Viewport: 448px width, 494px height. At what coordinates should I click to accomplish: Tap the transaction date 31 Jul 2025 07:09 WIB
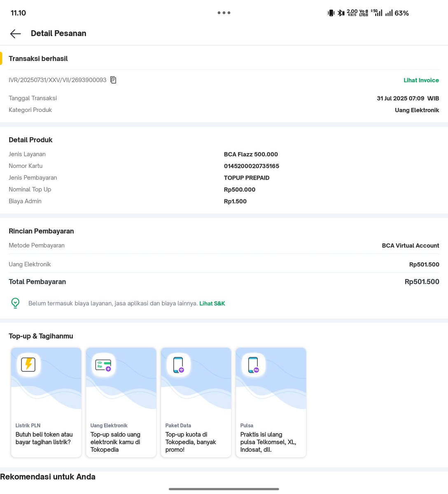tap(408, 98)
